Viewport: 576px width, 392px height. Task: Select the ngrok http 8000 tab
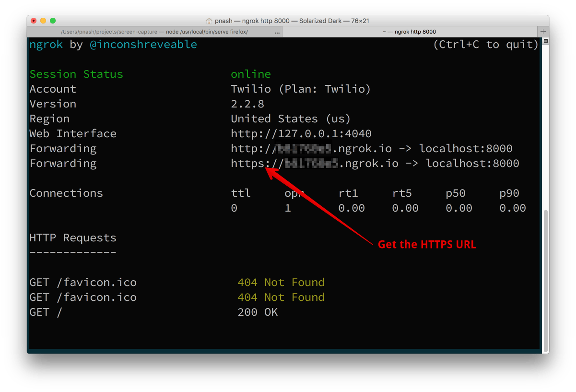(409, 32)
